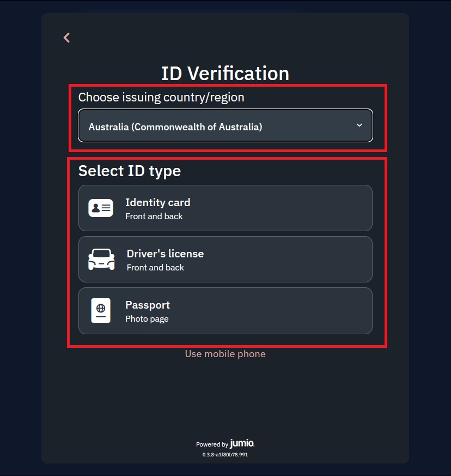
Task: Click the back arrow chevron
Action: [x=66, y=37]
